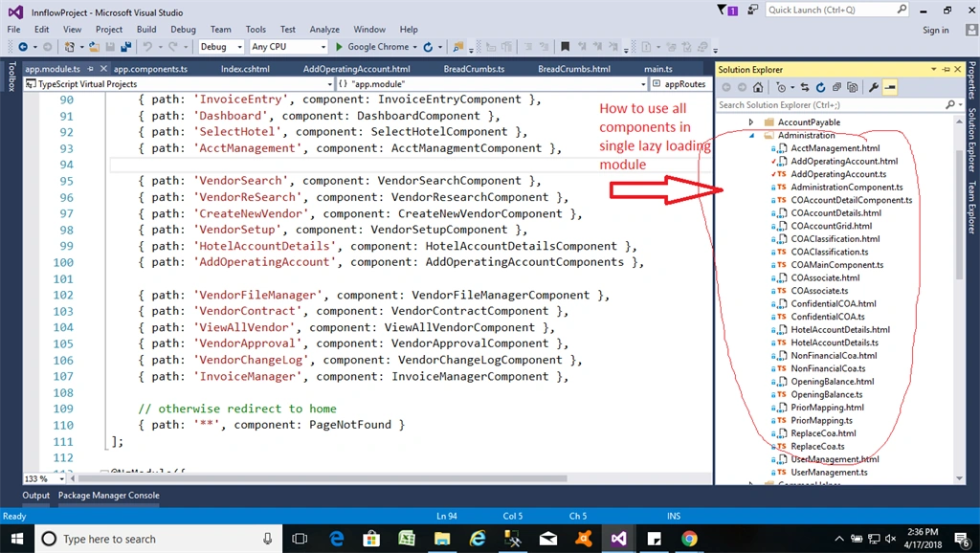
Task: Refresh the Solution Explorer tree
Action: [x=820, y=87]
